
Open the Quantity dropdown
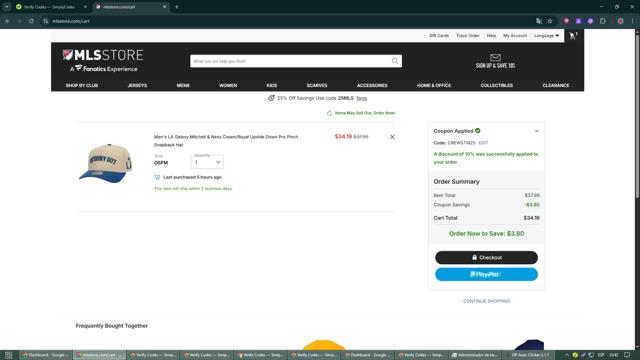pos(207,162)
